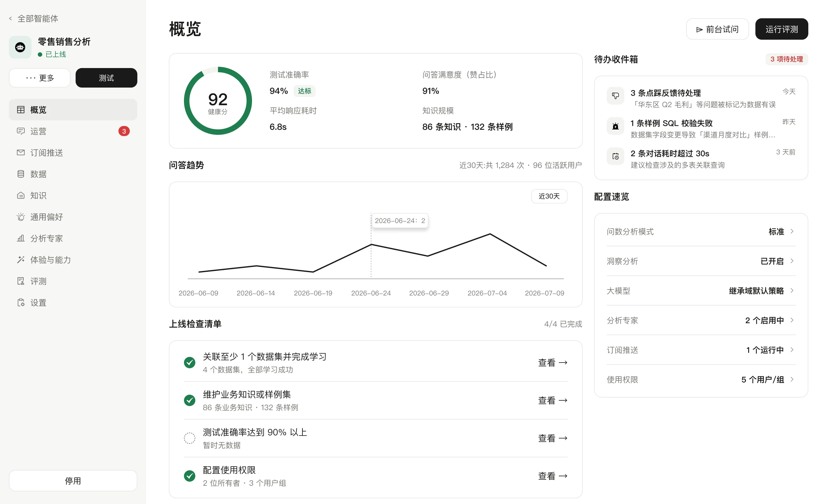Click the 运营 chat icon in sidebar
The height and width of the screenshot is (504, 831).
click(x=20, y=131)
